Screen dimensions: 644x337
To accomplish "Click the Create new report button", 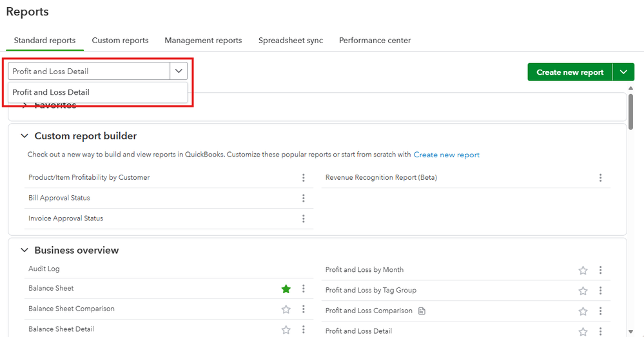I will (x=569, y=72).
